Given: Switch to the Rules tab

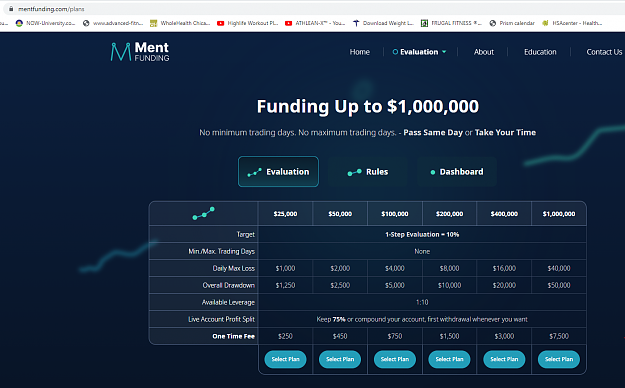Looking at the screenshot, I should (x=368, y=171).
